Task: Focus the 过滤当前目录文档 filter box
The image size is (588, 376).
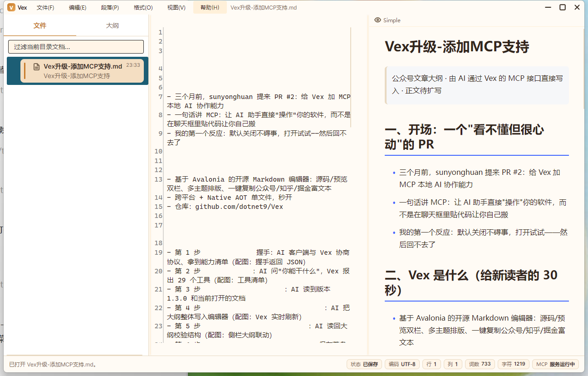Action: tap(76, 47)
